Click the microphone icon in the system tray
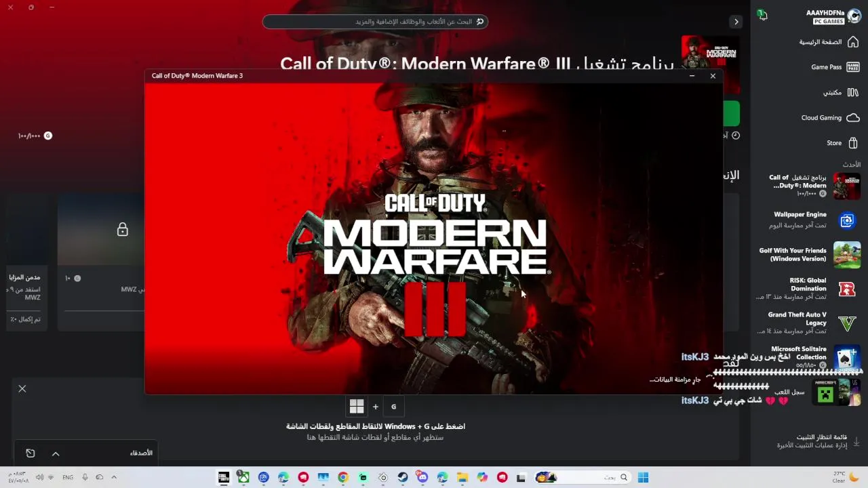 85,477
